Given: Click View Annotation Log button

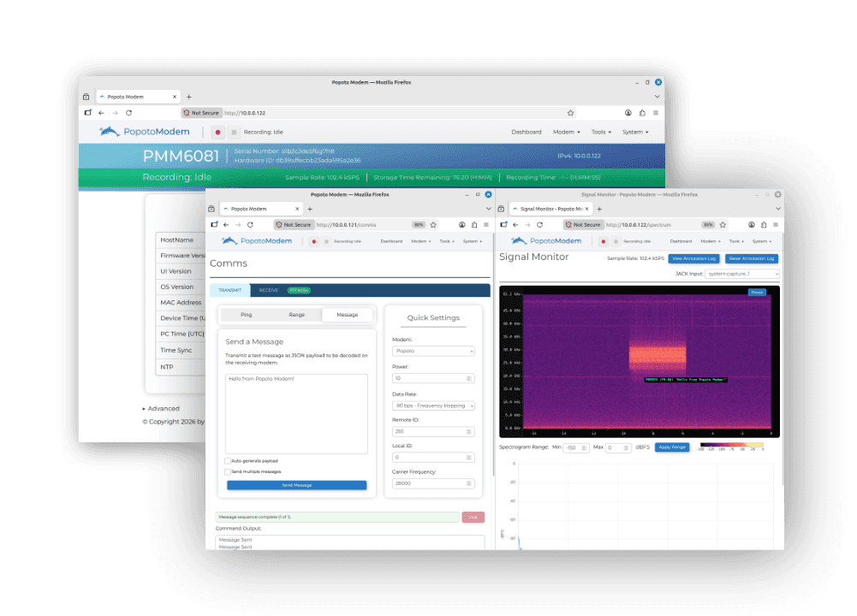Looking at the screenshot, I should [693, 259].
